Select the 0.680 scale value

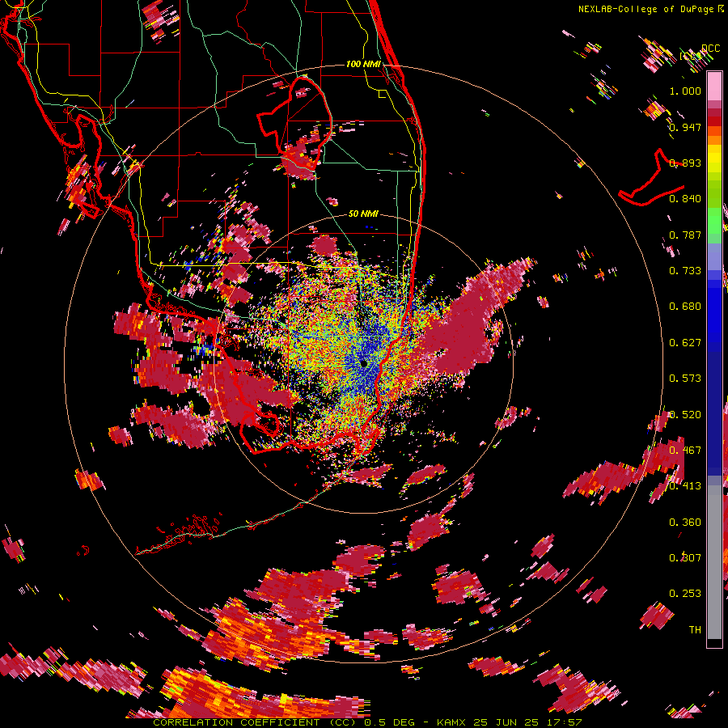click(685, 307)
